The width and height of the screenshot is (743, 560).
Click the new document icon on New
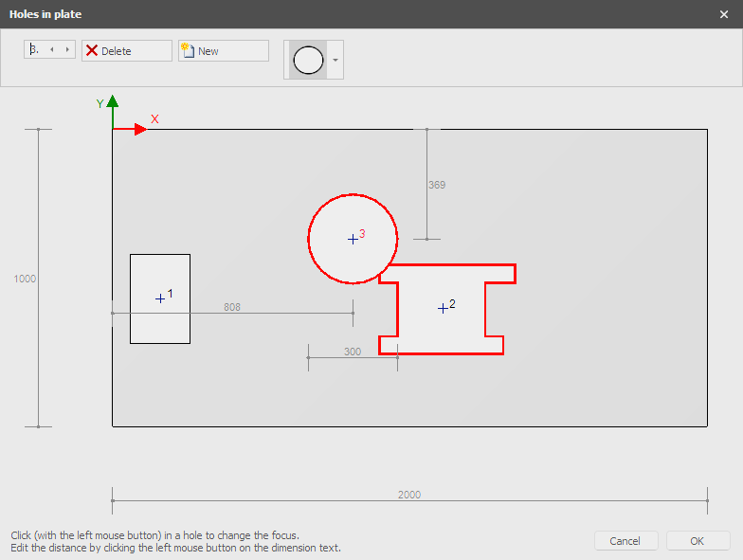188,50
